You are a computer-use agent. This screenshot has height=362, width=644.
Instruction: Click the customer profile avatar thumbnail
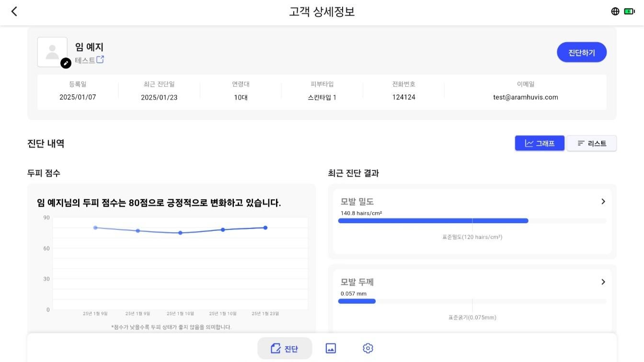[52, 52]
